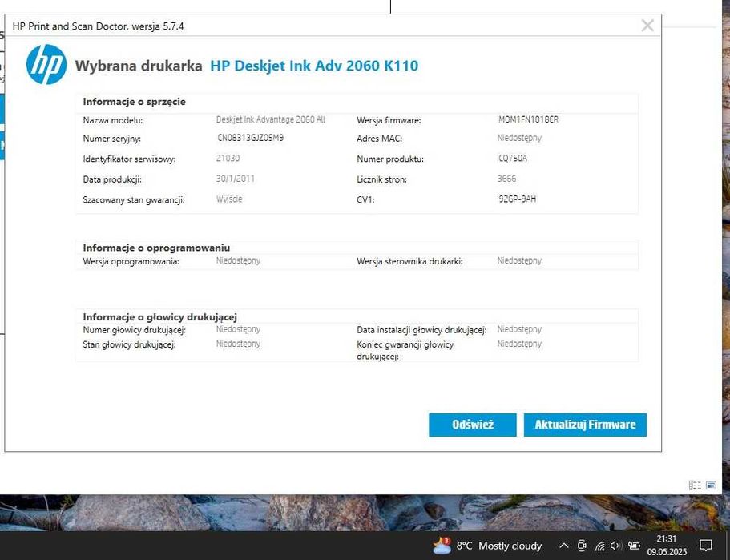This screenshot has height=560, width=730.
Task: Open the clock showing 21:31
Action: (x=667, y=545)
